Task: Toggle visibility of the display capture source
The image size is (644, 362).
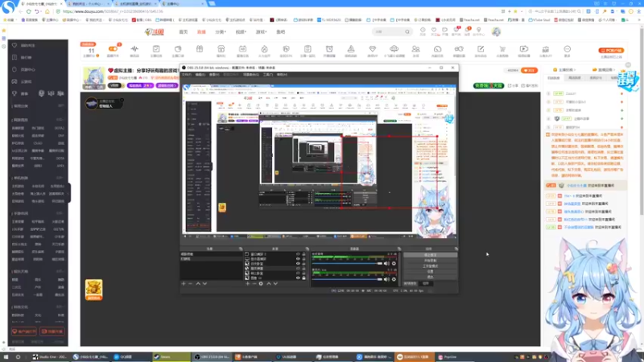Action: point(298,259)
